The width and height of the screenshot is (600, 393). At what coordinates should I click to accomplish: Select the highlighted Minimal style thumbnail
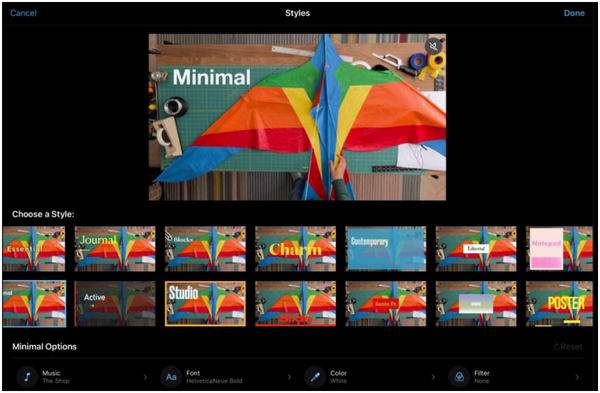(34, 304)
